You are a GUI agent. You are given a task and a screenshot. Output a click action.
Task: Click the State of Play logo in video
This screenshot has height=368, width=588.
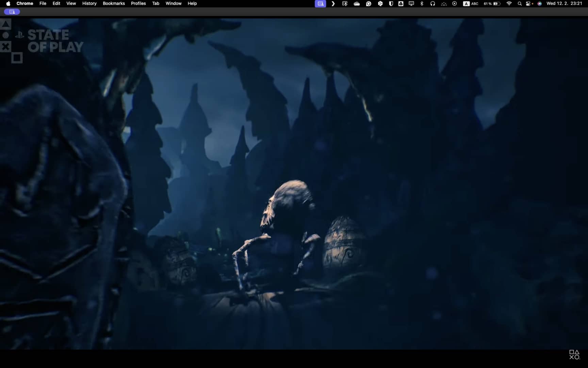[x=42, y=41]
